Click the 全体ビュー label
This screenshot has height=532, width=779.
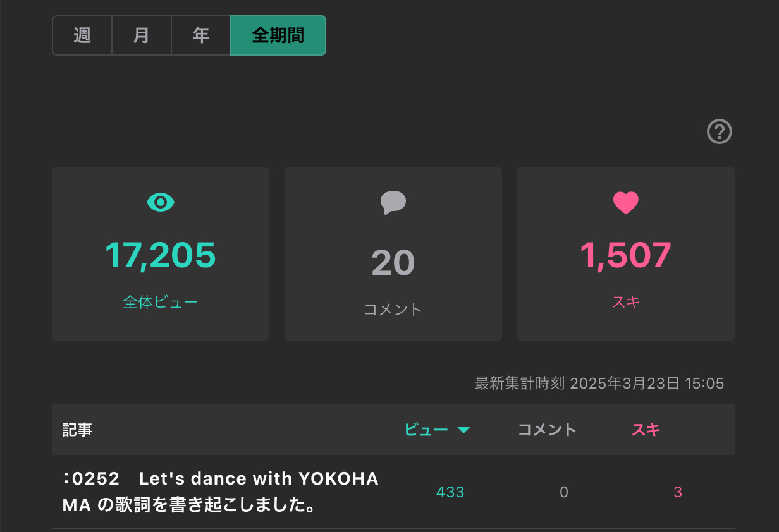click(161, 302)
